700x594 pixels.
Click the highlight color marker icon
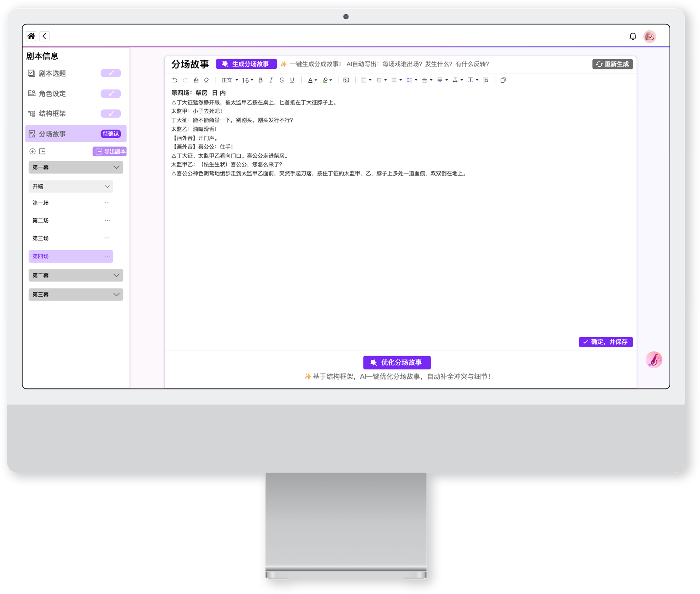click(325, 80)
